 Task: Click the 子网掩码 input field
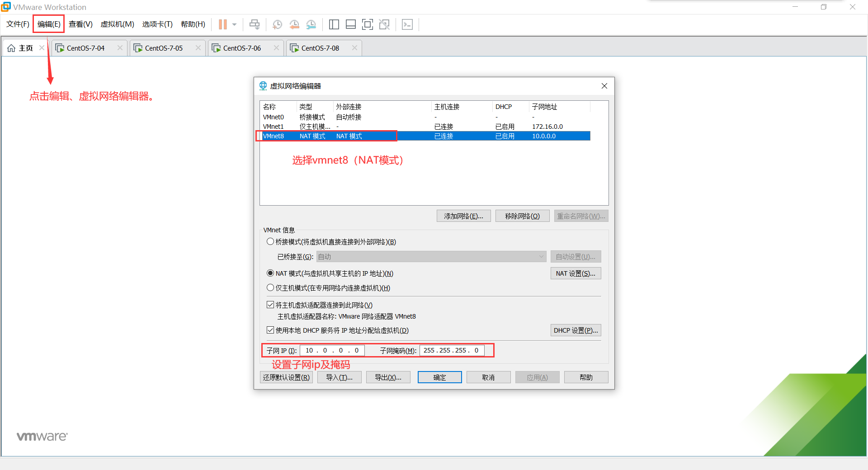click(452, 350)
